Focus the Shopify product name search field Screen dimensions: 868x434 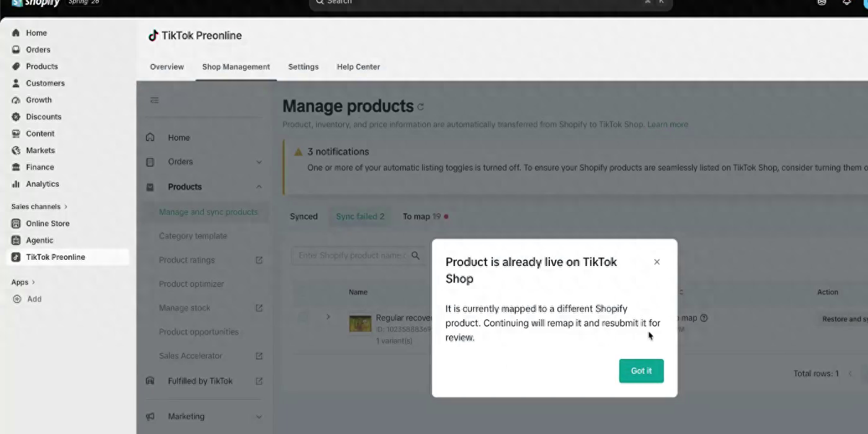pos(358,255)
